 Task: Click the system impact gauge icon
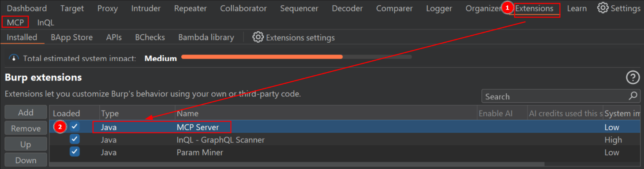14,58
